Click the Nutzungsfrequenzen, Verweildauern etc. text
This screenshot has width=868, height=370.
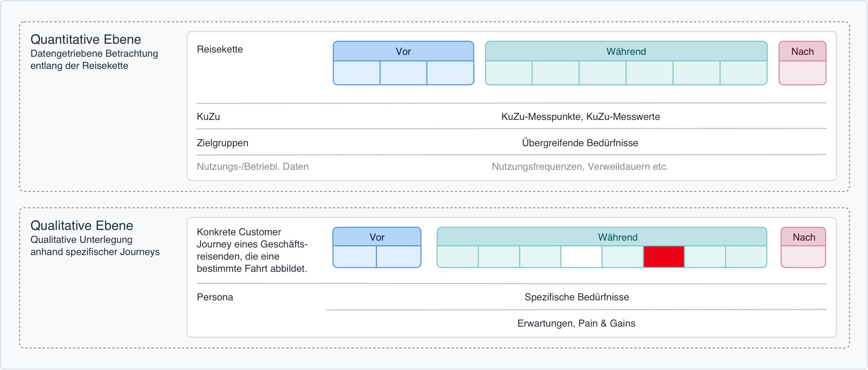[x=580, y=166]
